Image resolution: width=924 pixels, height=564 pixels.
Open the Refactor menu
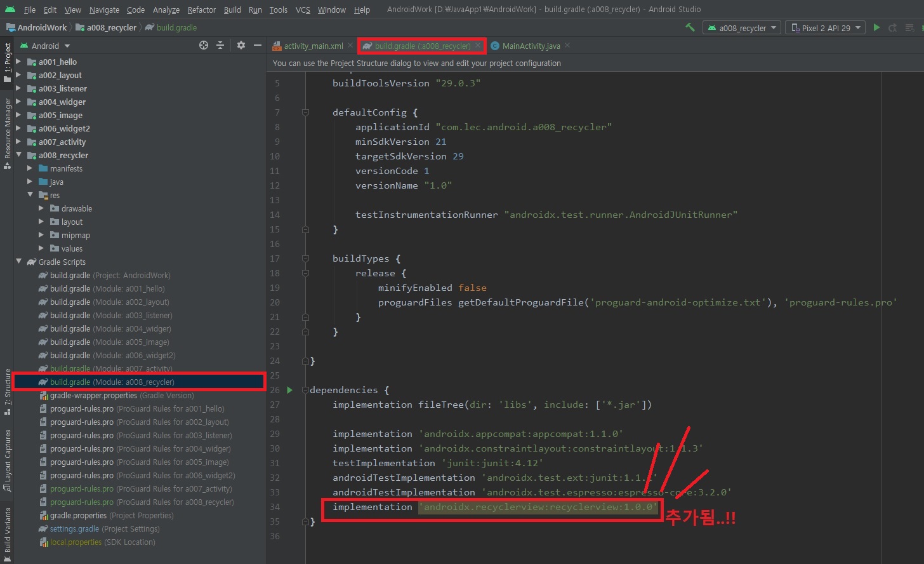(202, 10)
